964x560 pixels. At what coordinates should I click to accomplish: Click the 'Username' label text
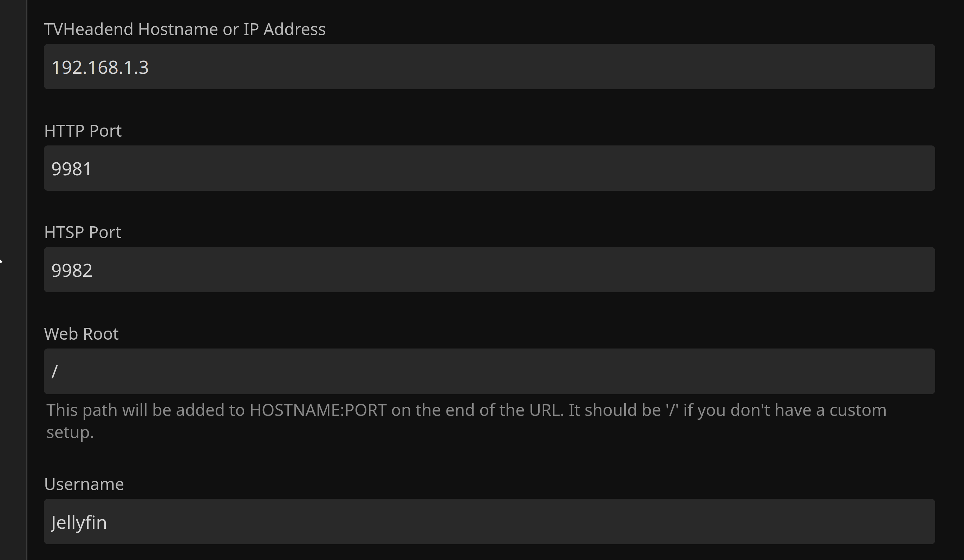[84, 484]
